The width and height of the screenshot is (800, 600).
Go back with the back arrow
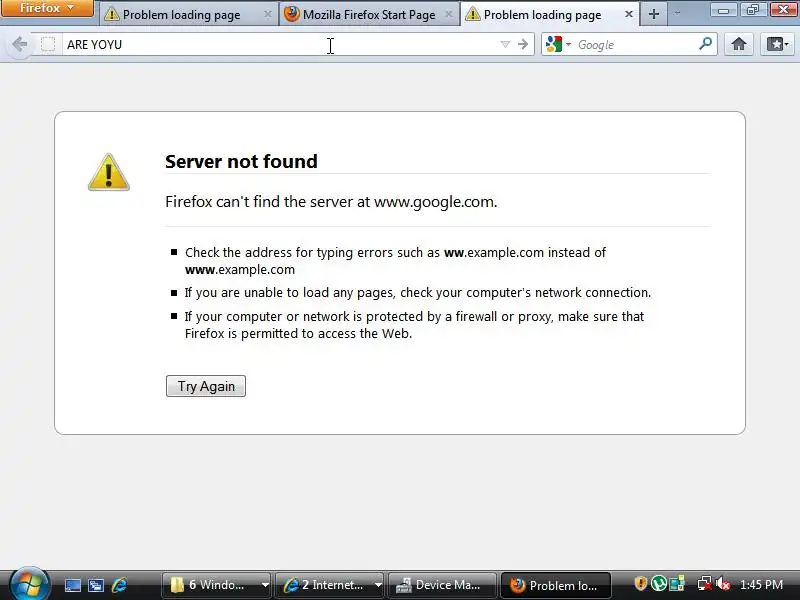(x=19, y=44)
